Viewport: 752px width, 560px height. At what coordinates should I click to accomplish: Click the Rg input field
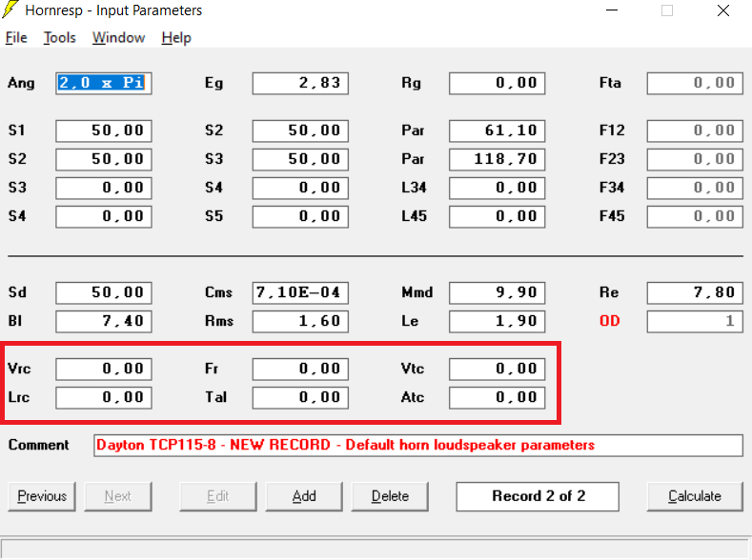497,84
